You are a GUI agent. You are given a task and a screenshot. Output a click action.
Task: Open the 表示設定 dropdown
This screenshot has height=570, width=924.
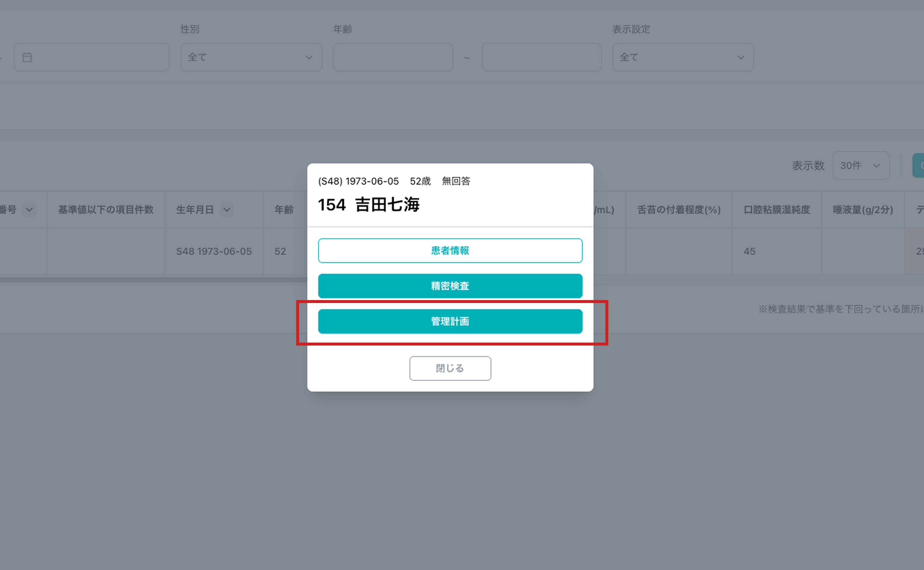click(683, 57)
